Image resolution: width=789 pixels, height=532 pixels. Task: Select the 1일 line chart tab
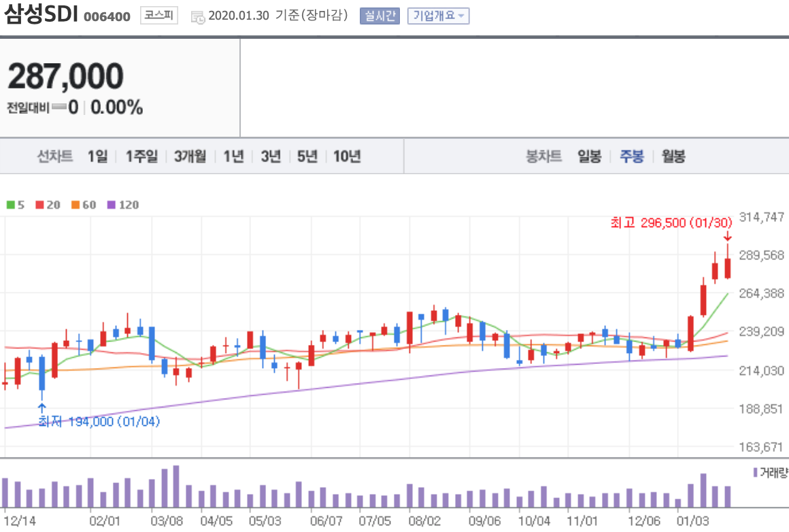coord(98,156)
